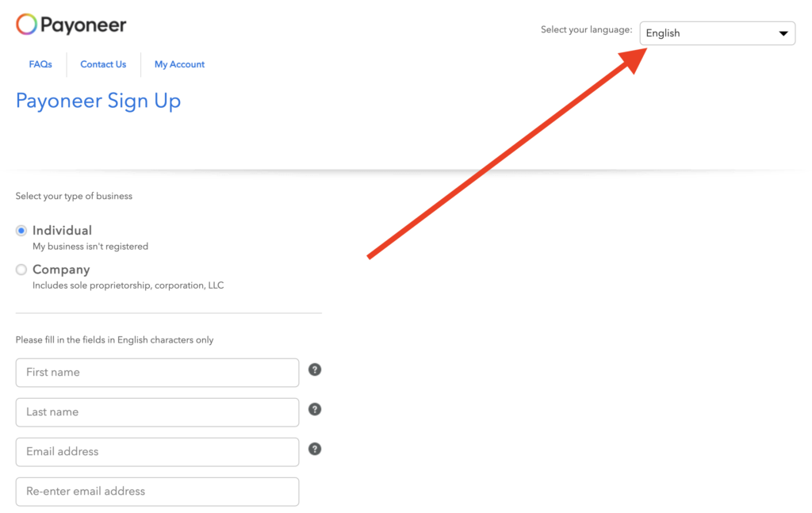Click the help icon beside Last name

(x=315, y=409)
